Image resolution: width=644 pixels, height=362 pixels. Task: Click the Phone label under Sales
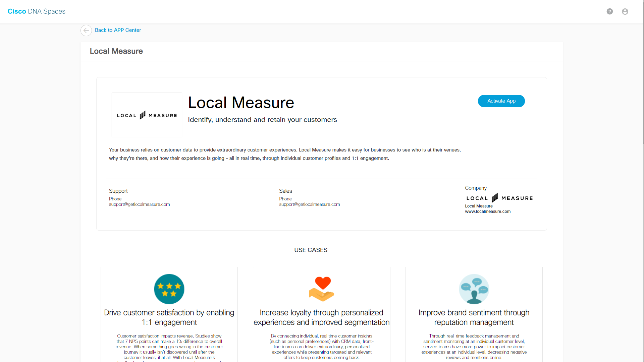coord(285,199)
